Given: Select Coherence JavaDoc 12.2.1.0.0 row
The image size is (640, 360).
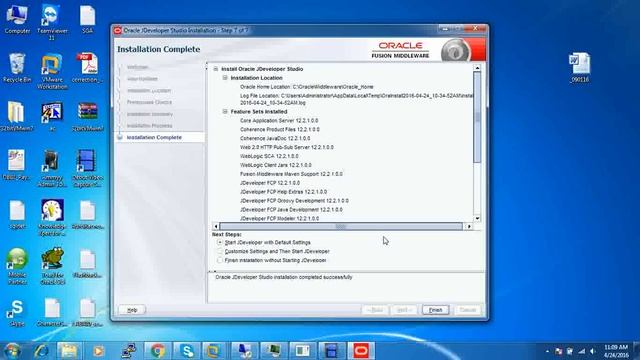Looking at the screenshot, I should pyautogui.click(x=275, y=138).
